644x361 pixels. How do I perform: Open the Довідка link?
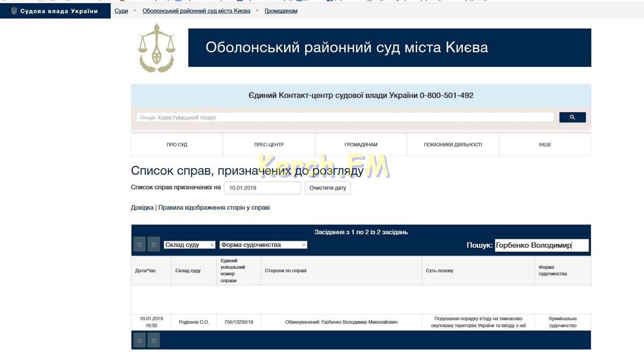tap(142, 208)
